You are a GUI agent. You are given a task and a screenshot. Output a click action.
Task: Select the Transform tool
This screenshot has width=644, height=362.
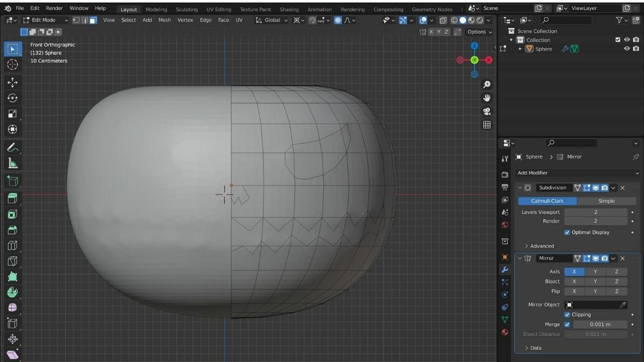pos(12,129)
